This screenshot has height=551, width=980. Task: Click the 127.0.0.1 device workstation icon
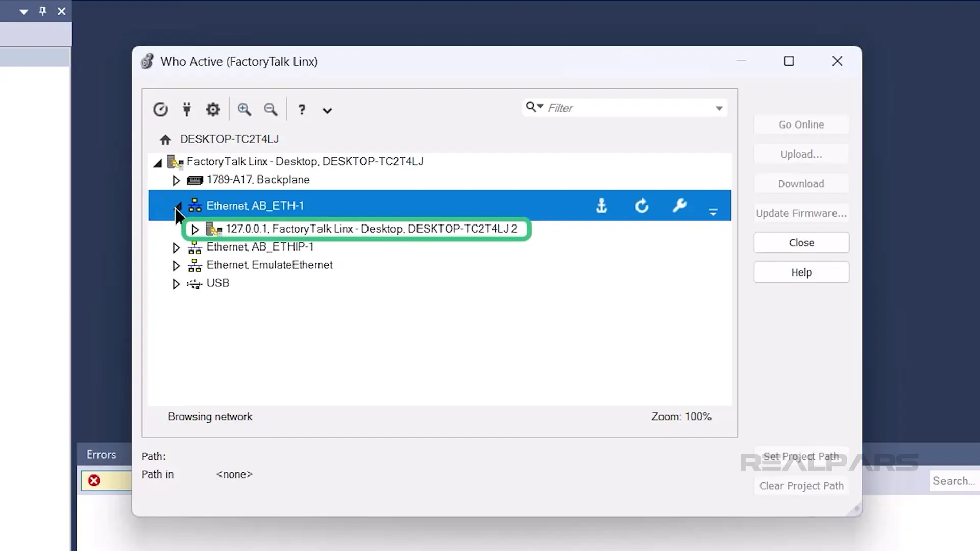tap(214, 229)
